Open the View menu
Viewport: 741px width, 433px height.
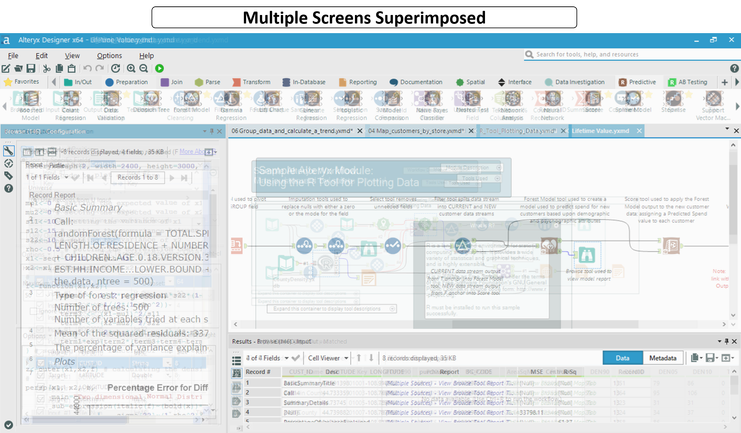click(x=72, y=55)
